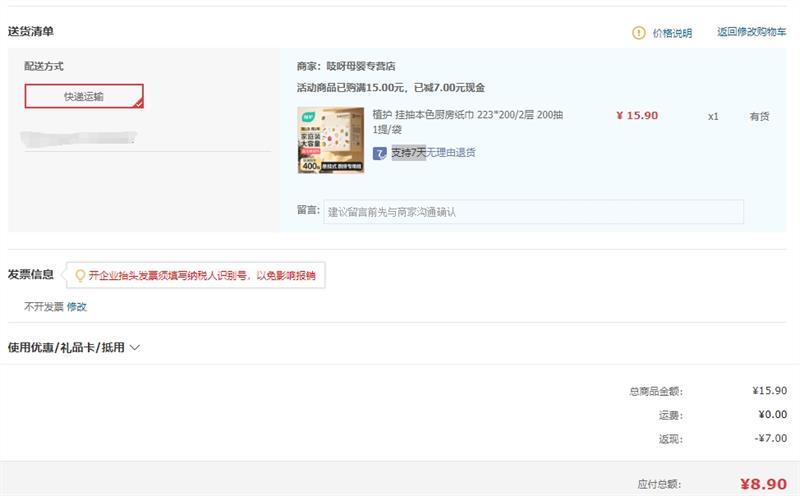Open the 植护 挂抽本色厨房纸巾 product title
The height and width of the screenshot is (496, 800).
coord(467,122)
